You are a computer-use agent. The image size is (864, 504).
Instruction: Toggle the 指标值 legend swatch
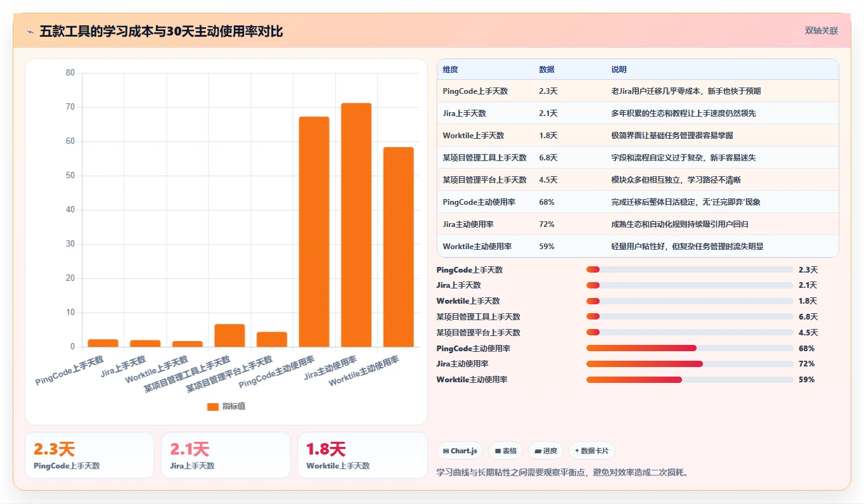pyautogui.click(x=213, y=406)
